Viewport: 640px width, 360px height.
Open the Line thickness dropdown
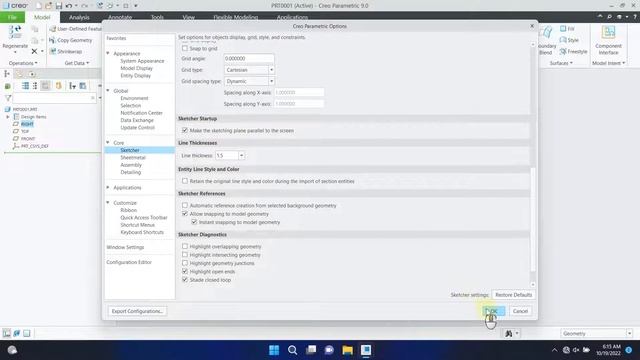[x=241, y=156]
